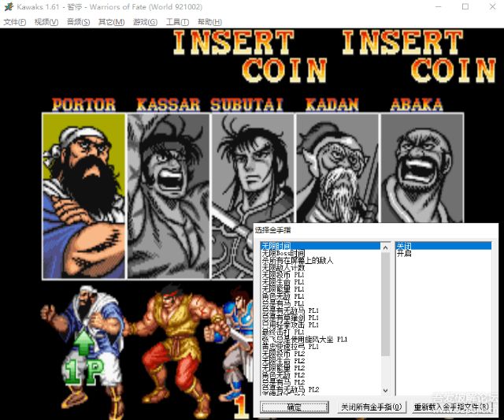This screenshot has height=420, width=504.
Task: Click the PORTOR character portrait
Action: click(84, 196)
